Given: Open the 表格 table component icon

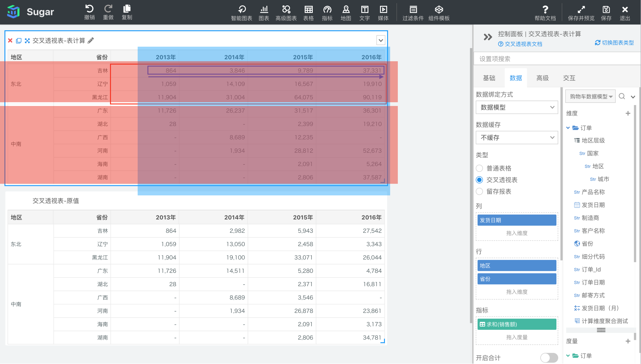Looking at the screenshot, I should [x=308, y=13].
